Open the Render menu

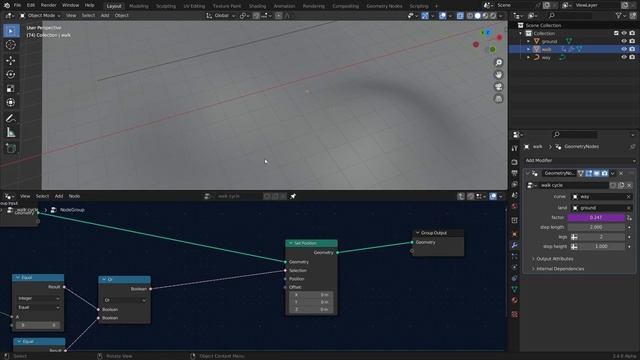(x=49, y=5)
